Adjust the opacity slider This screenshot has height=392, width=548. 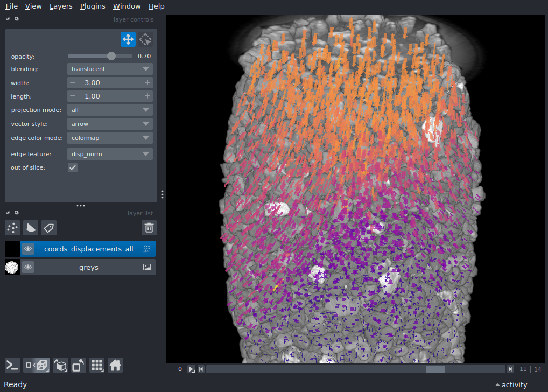click(x=111, y=56)
